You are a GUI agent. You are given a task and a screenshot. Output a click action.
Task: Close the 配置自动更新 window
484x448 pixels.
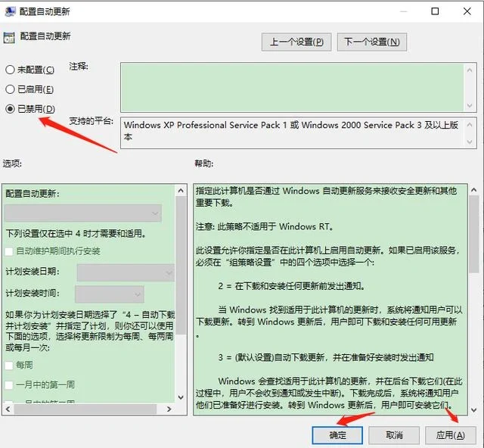pyautogui.click(x=467, y=11)
